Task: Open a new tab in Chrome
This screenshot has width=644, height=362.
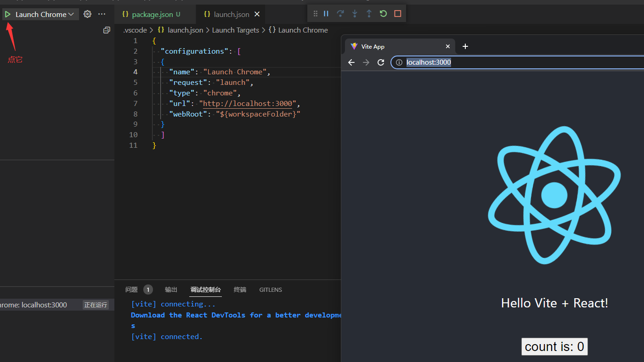Action: tap(465, 46)
